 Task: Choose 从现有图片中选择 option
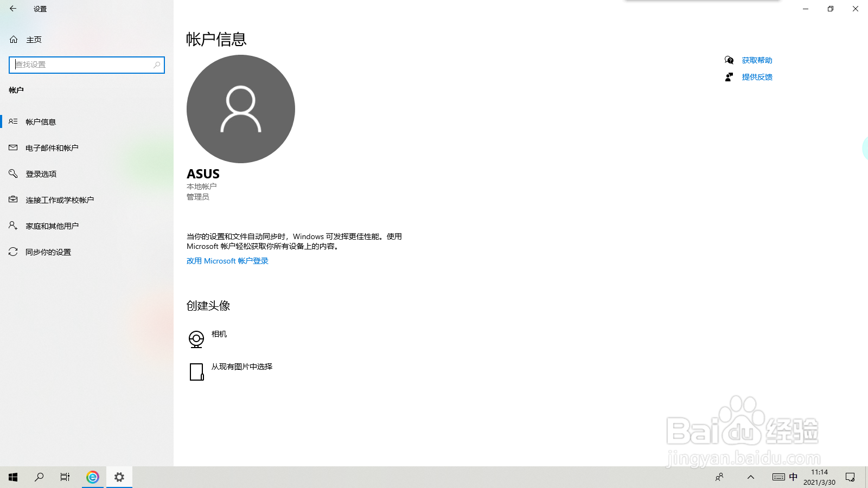pyautogui.click(x=242, y=367)
